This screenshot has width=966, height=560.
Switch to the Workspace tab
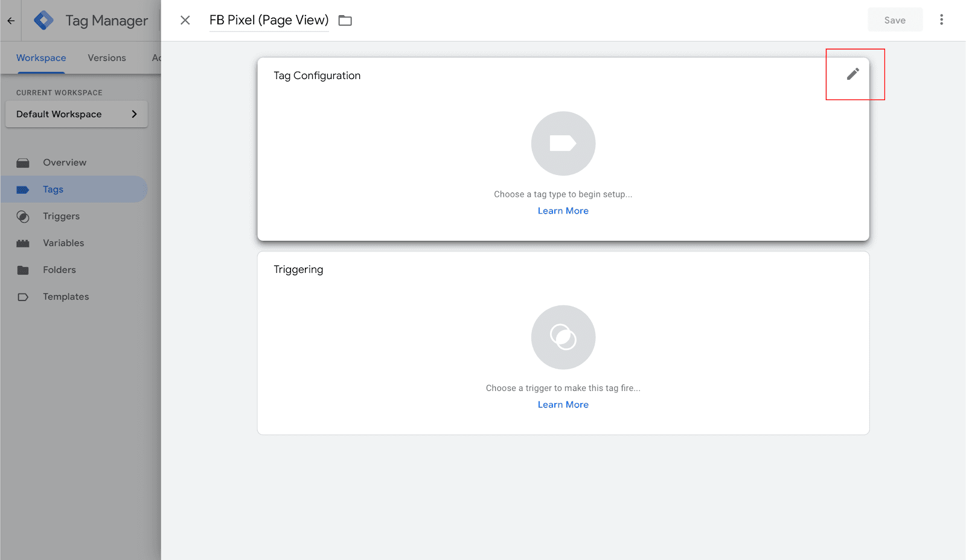[x=41, y=58]
